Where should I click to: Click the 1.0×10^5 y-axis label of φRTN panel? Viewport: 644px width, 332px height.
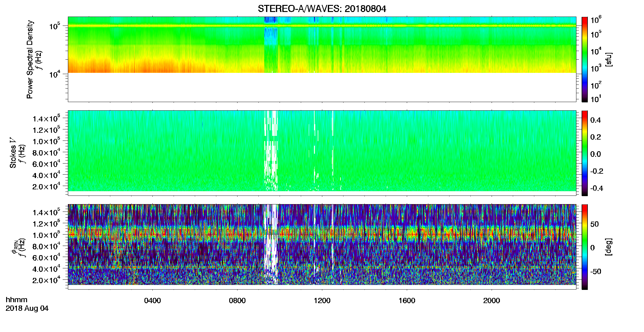pos(47,235)
